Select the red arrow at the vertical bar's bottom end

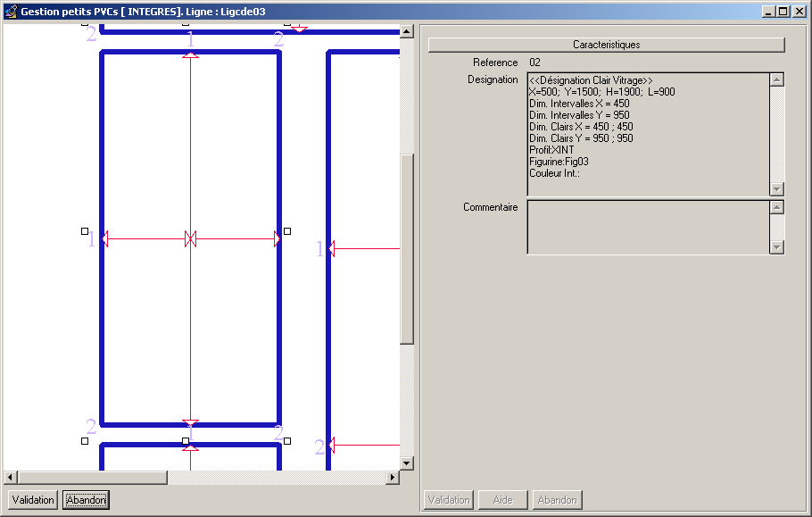(190, 423)
